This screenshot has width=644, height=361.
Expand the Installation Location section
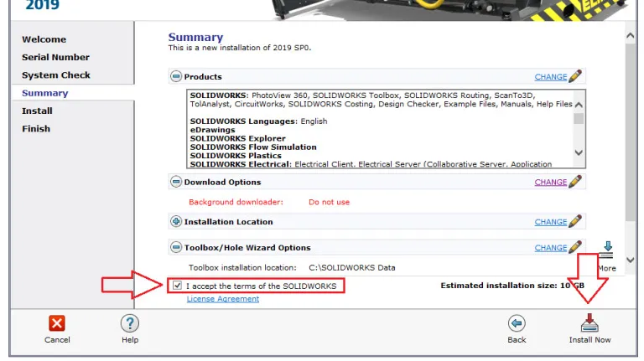click(176, 221)
